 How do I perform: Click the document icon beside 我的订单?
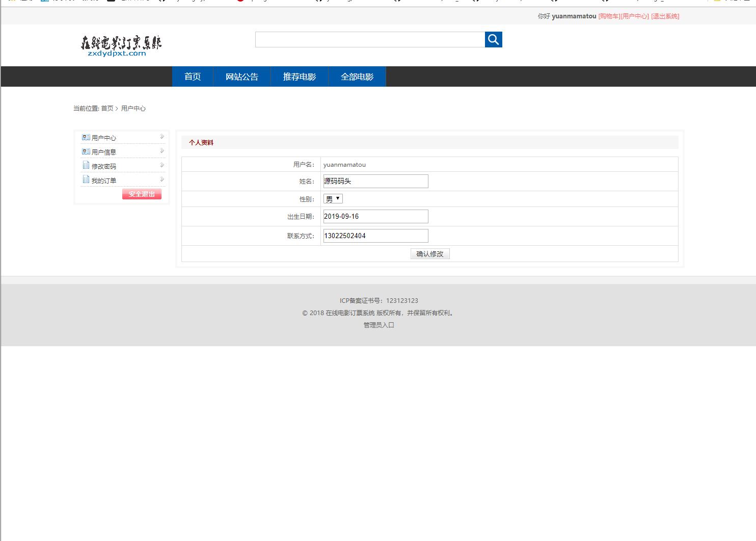(x=86, y=179)
